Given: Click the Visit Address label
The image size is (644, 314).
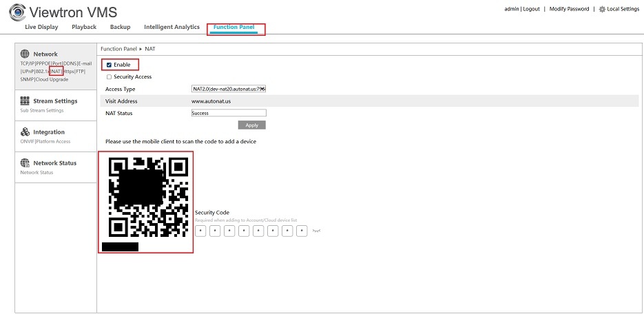Looking at the screenshot, I should [121, 101].
